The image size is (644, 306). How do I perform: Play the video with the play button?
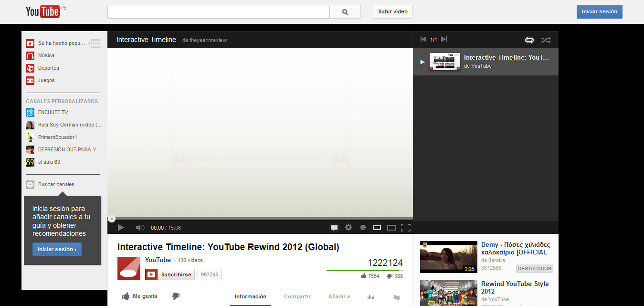coord(121,228)
